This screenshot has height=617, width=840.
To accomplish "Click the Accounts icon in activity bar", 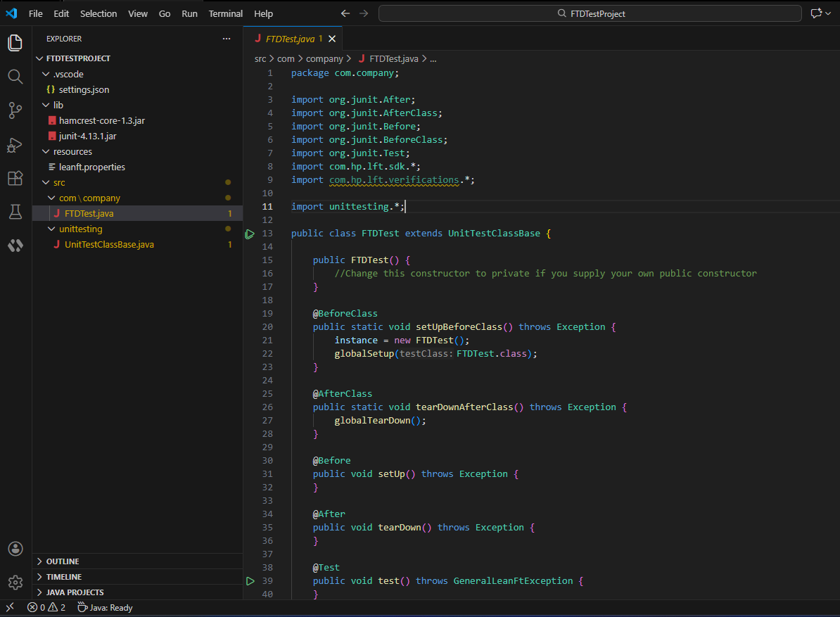I will (15, 549).
